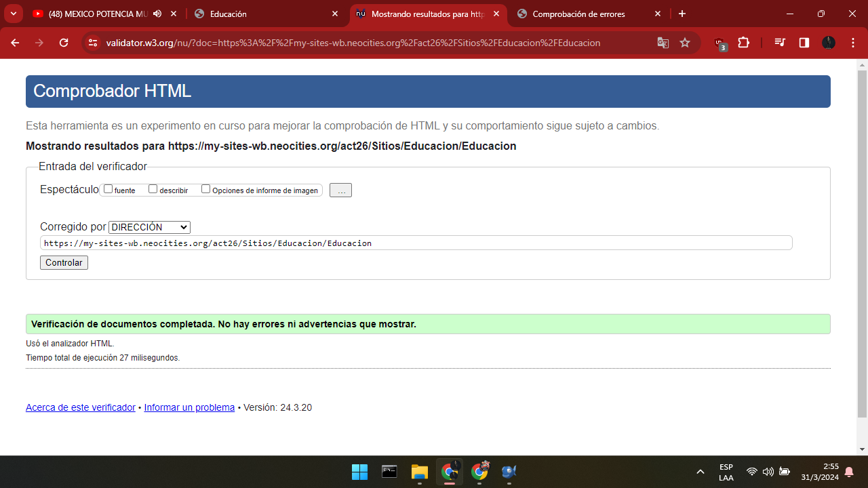The width and height of the screenshot is (868, 488).
Task: Open the notifications bell icon
Action: coord(848,472)
